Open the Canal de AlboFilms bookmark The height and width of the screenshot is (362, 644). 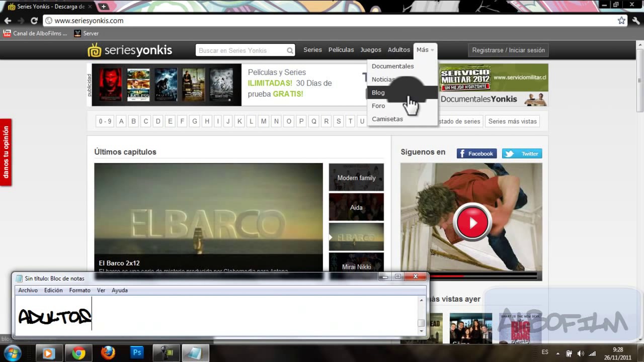(35, 33)
